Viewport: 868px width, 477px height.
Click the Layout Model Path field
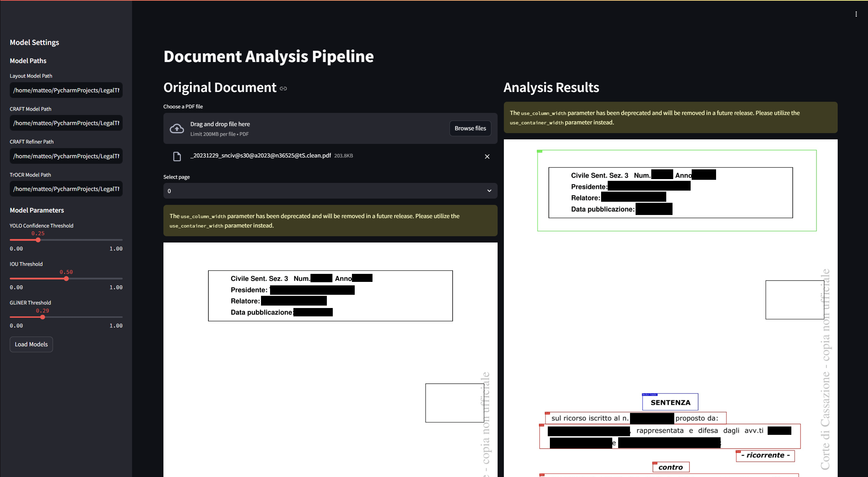click(x=66, y=90)
